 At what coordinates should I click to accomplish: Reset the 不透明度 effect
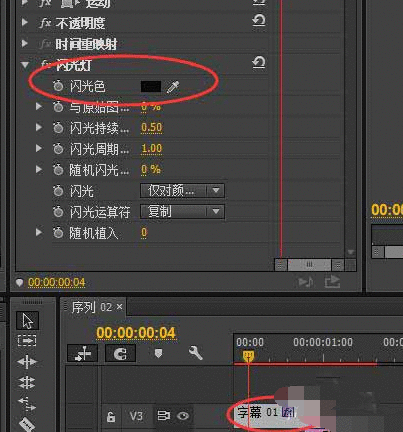click(x=259, y=20)
